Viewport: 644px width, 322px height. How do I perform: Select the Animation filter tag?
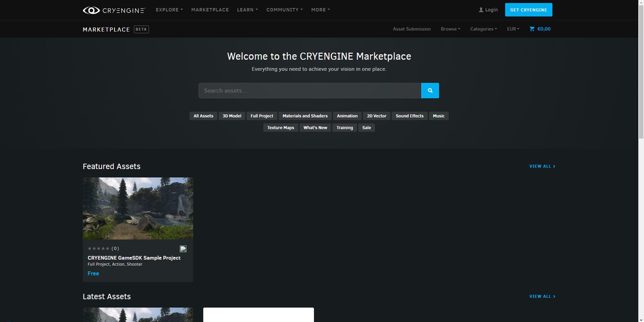347,116
